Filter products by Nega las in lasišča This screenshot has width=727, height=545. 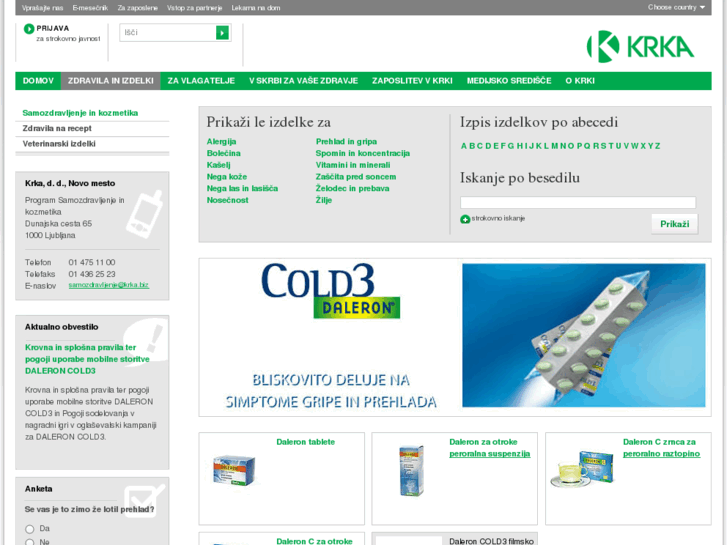[242, 188]
